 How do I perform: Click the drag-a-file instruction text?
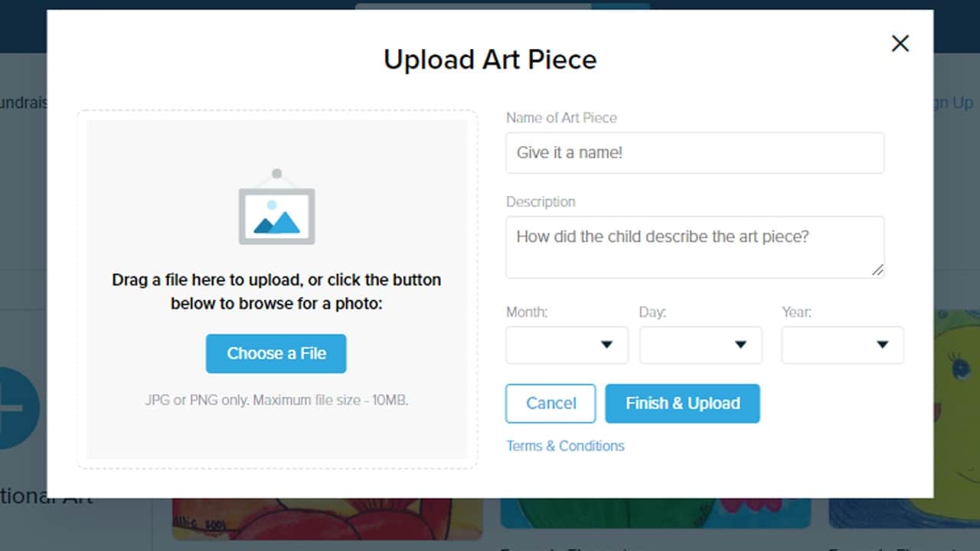coord(276,292)
